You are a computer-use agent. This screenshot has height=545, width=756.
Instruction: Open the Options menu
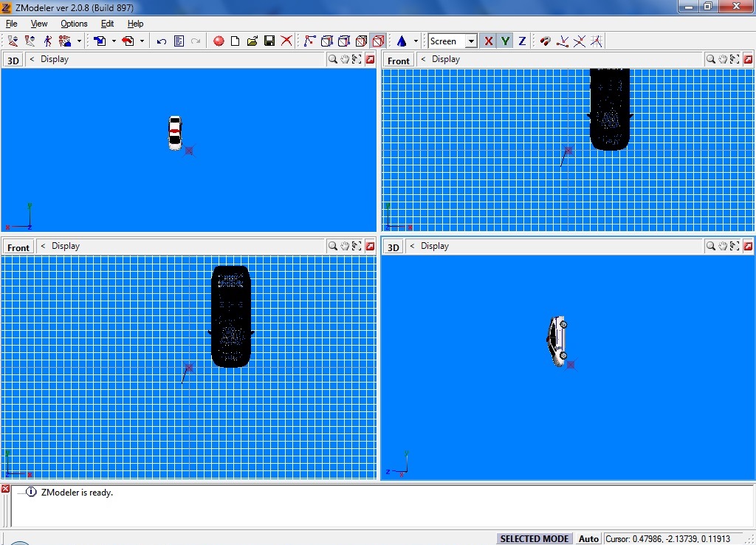tap(74, 24)
